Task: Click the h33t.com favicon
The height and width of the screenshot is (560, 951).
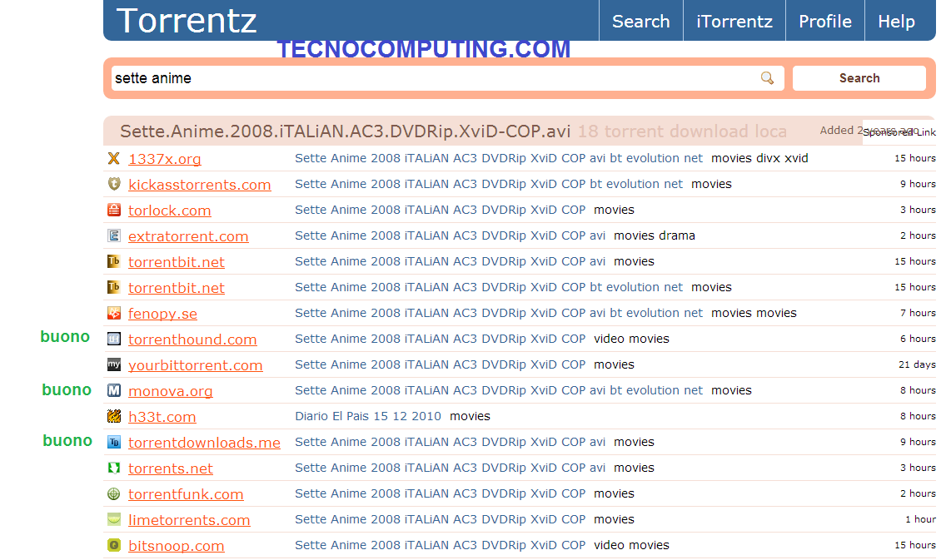Action: tap(113, 416)
